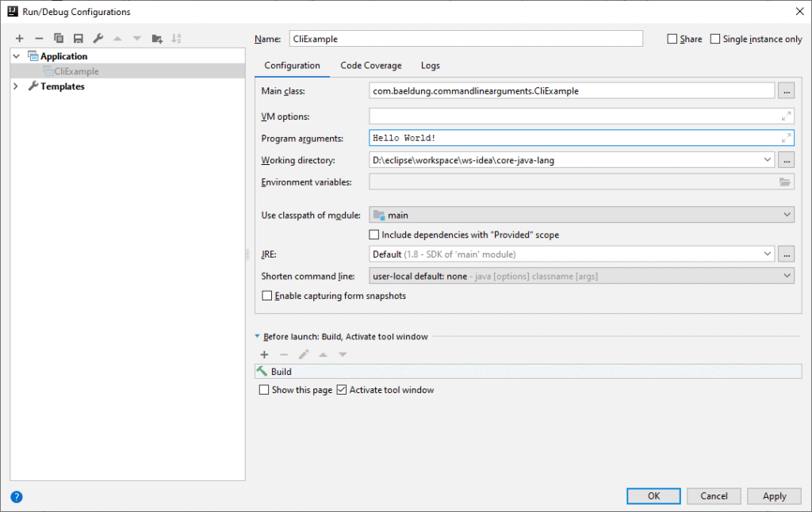Open the JRE dropdown list
The height and width of the screenshot is (512, 812).
767,254
